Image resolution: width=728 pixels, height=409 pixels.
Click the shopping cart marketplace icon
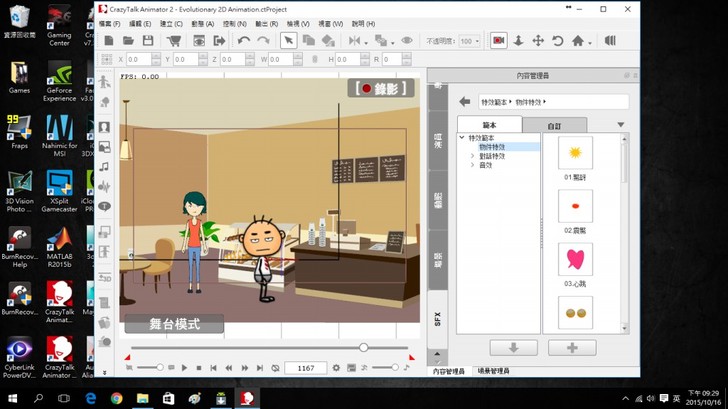[174, 41]
